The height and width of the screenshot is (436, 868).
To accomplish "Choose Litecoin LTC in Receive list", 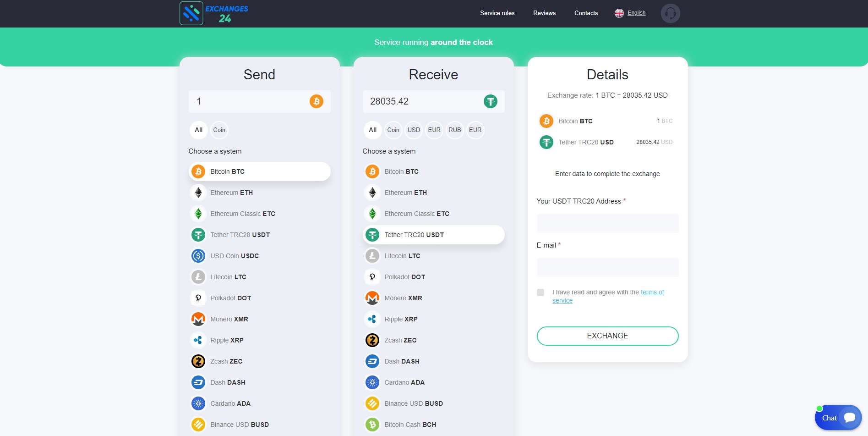I will click(x=433, y=256).
